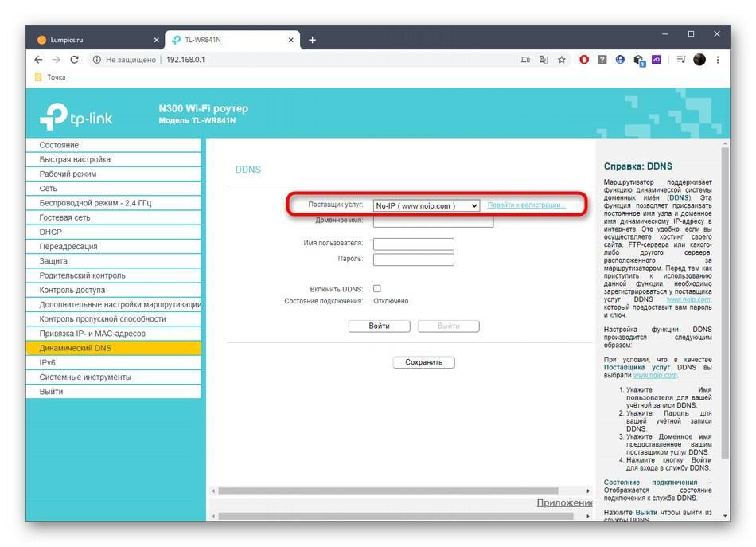Click first www.noip.com link in help
756x547 pixels.
pos(688,299)
